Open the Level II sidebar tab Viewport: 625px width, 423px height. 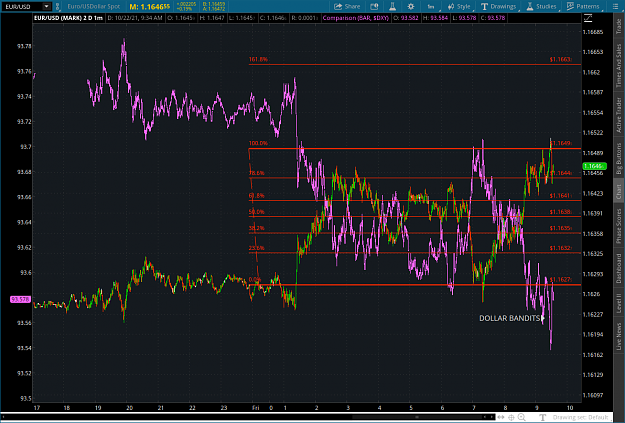click(x=619, y=303)
